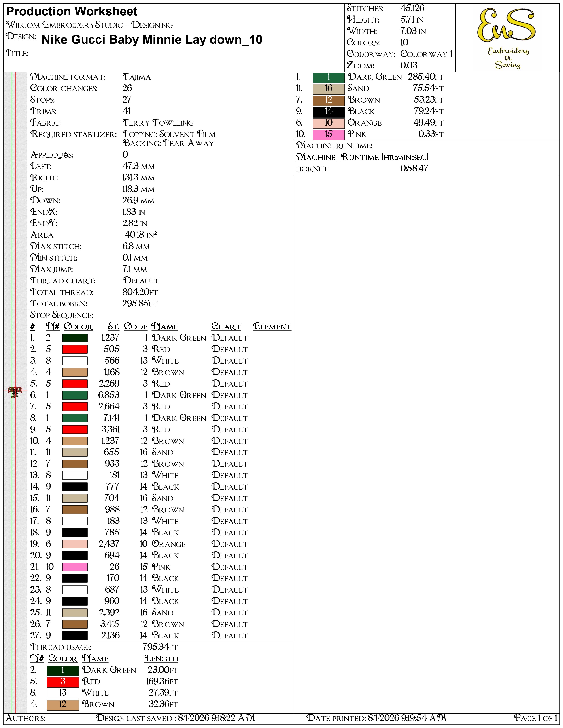Viewport: 563px width, 728px height.
Task: Select the fabric value Terry Toweling
Action: [x=158, y=123]
